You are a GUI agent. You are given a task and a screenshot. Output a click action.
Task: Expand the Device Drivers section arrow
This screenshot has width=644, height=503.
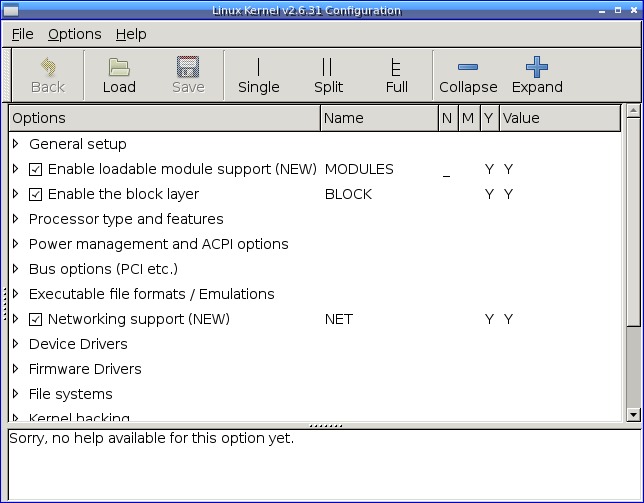tap(16, 344)
